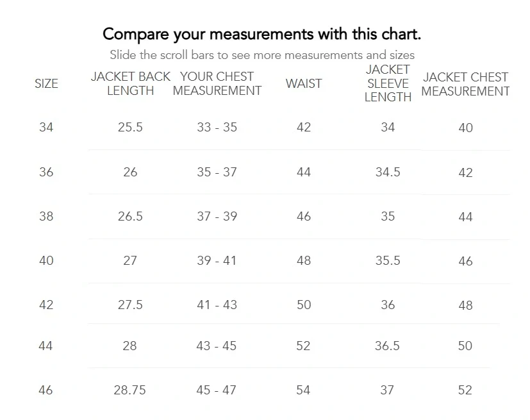Select the WAIST column header

tap(304, 83)
